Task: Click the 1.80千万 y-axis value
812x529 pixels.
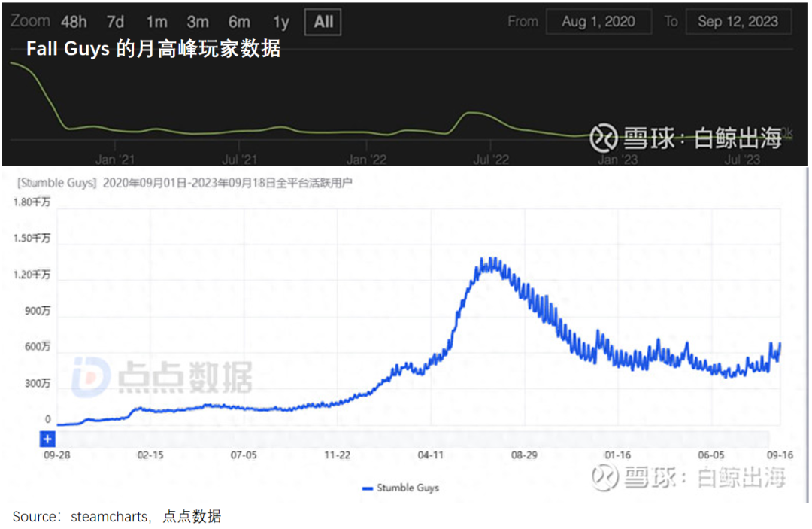Action: tap(32, 202)
